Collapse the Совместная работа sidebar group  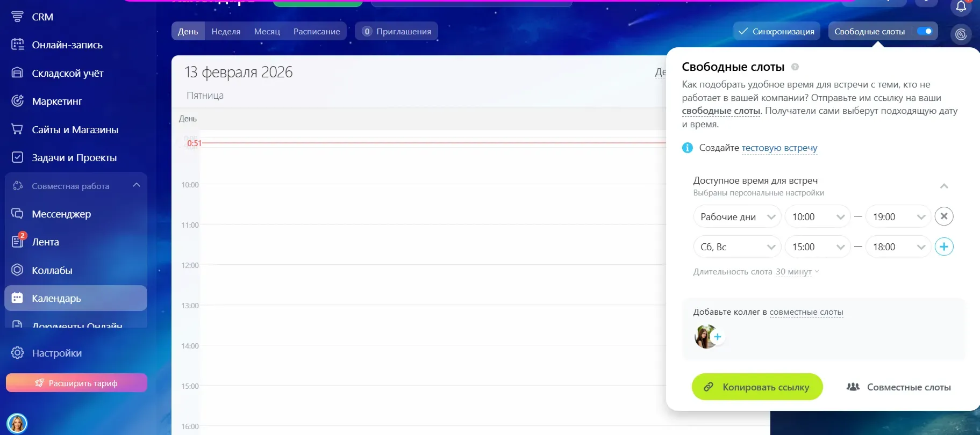(x=136, y=185)
